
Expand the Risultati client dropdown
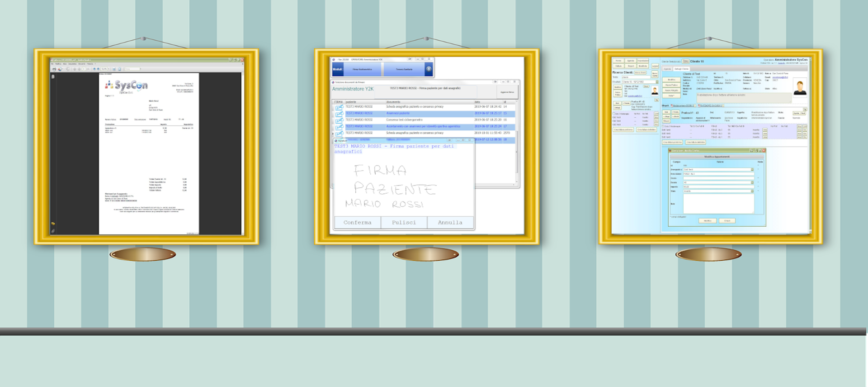click(x=657, y=82)
